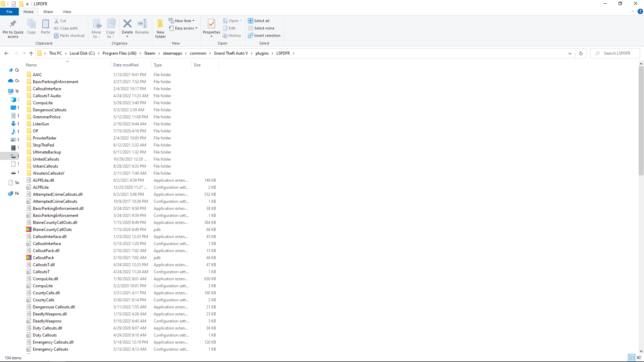Viewport: 644px width, 362px height.
Task: Click Invert selection button
Action: tap(264, 36)
